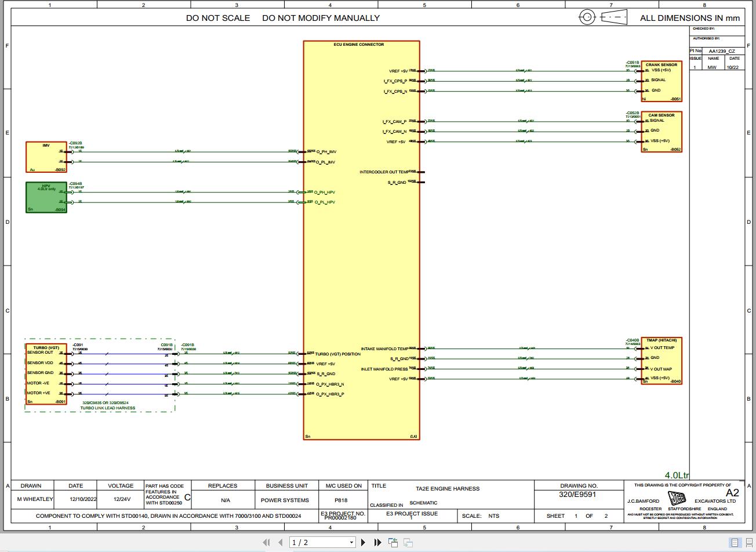Viewport: 756px width, 552px height.
Task: Click the CRANK SENSOR box
Action: [x=661, y=81]
